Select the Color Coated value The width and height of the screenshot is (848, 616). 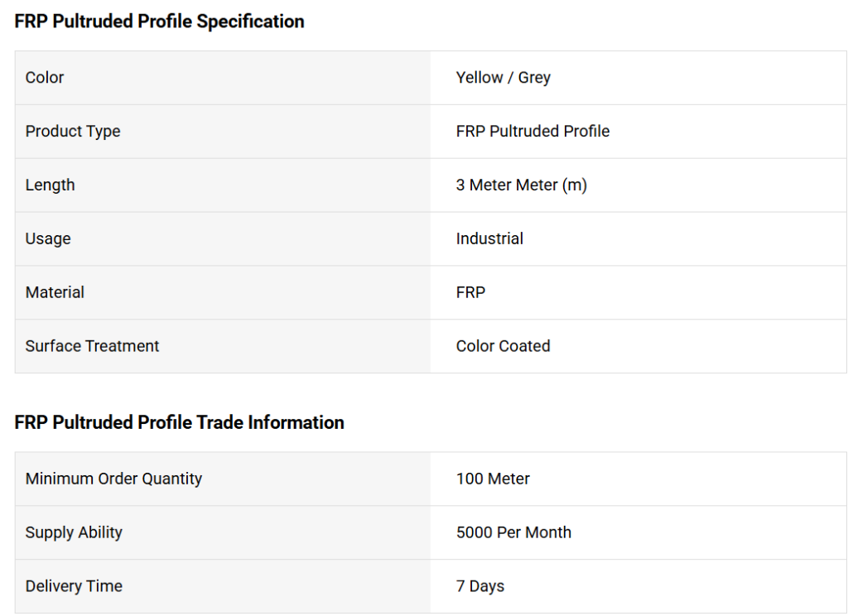click(x=503, y=346)
